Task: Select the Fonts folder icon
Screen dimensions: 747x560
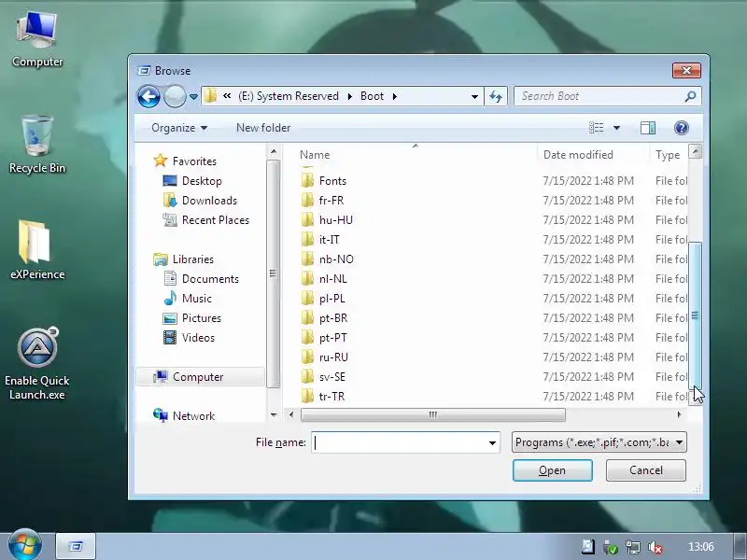Action: point(307,181)
